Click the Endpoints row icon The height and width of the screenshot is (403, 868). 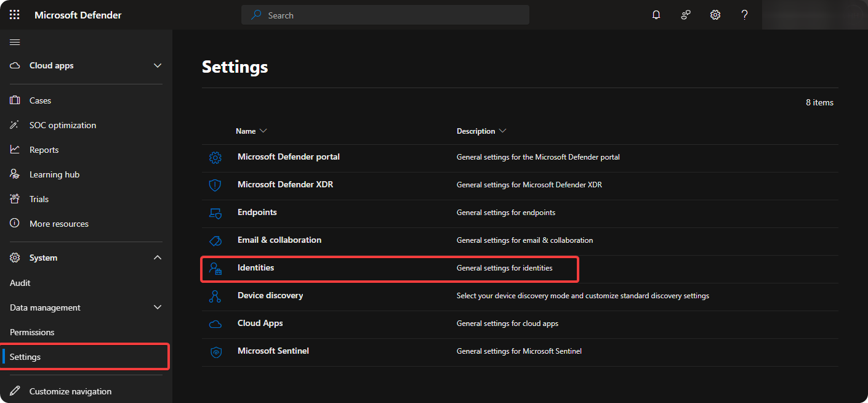215,213
